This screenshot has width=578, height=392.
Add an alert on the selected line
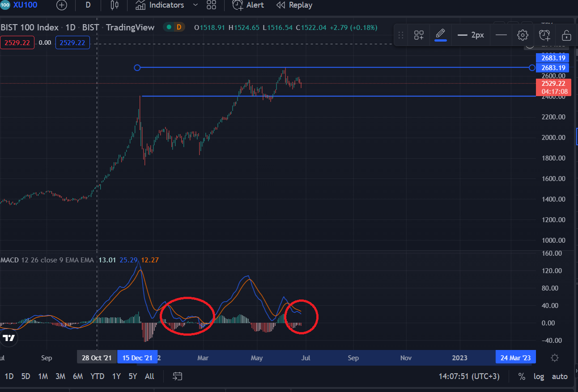pos(544,35)
